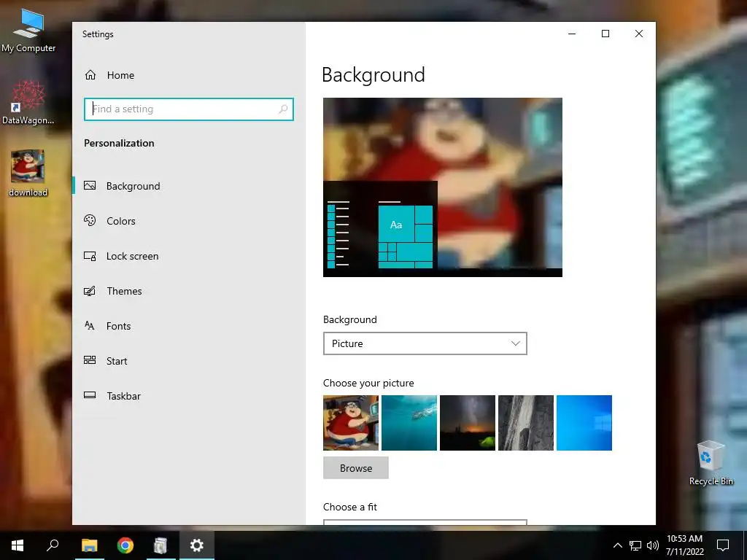This screenshot has width=747, height=560.
Task: Open the volume speaker tray icon
Action: click(x=653, y=545)
